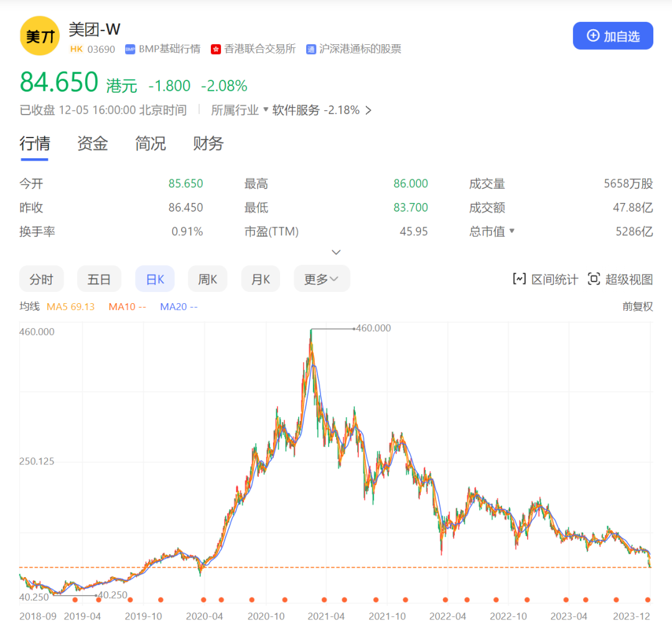Expand the 更多 chart period dropdown
The image size is (672, 625).
tap(322, 280)
